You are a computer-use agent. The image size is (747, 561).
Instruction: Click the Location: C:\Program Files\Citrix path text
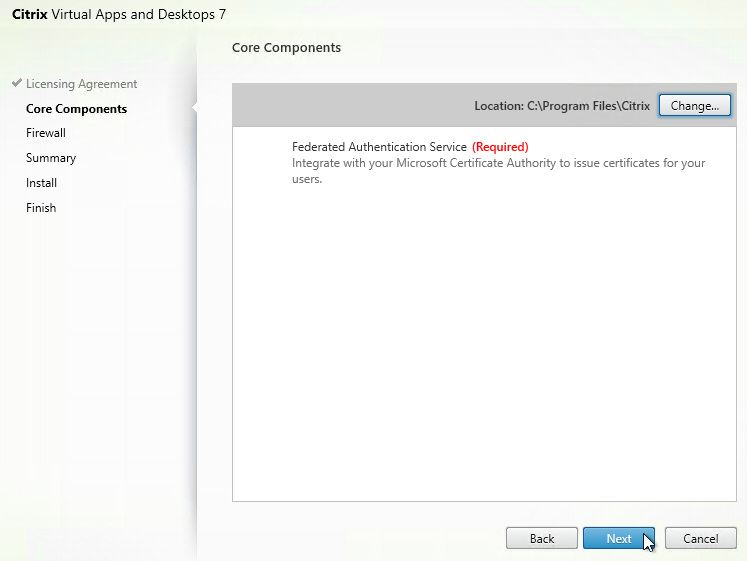[562, 106]
